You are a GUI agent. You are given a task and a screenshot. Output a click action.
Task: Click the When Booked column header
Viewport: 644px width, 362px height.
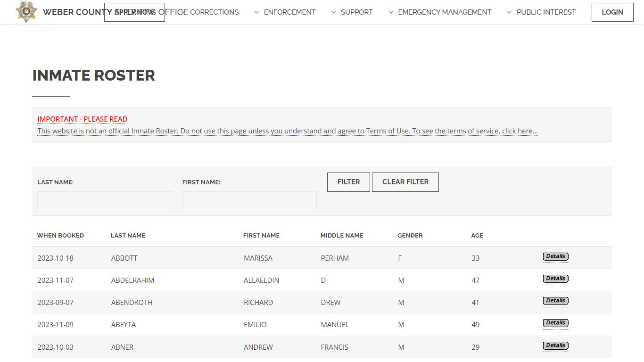(x=60, y=236)
